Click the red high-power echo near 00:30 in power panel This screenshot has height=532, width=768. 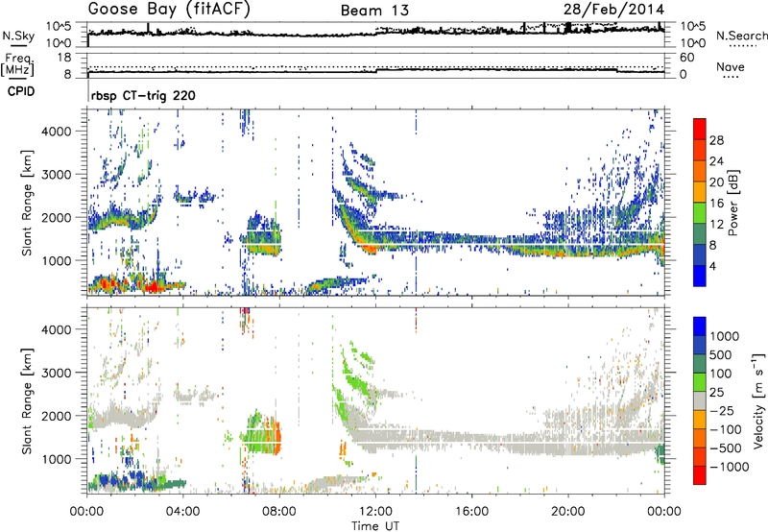[x=105, y=284]
